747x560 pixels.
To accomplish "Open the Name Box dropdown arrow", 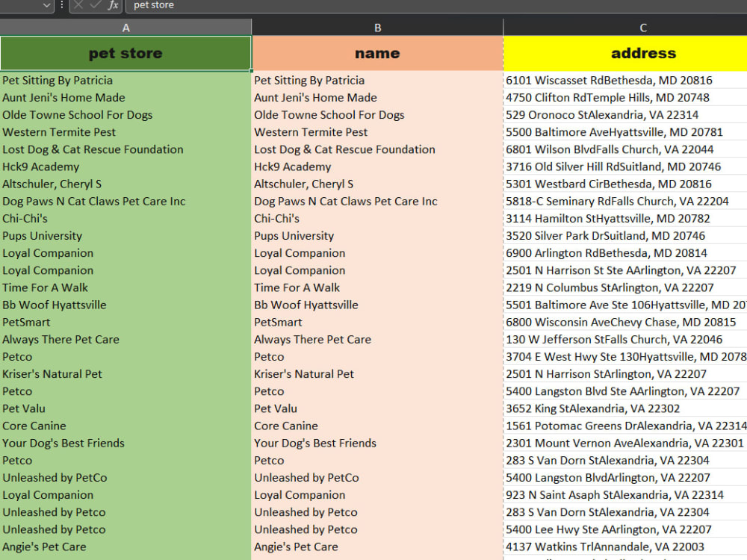I will (x=46, y=5).
